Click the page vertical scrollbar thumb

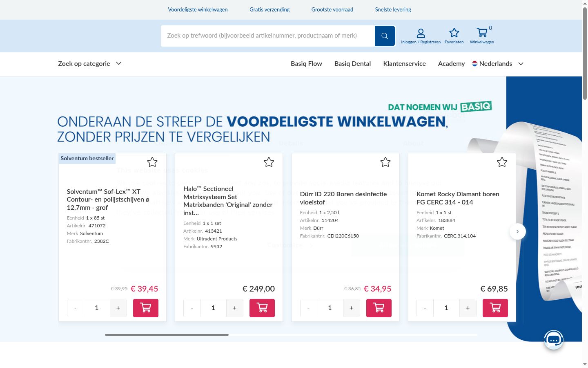(585, 53)
